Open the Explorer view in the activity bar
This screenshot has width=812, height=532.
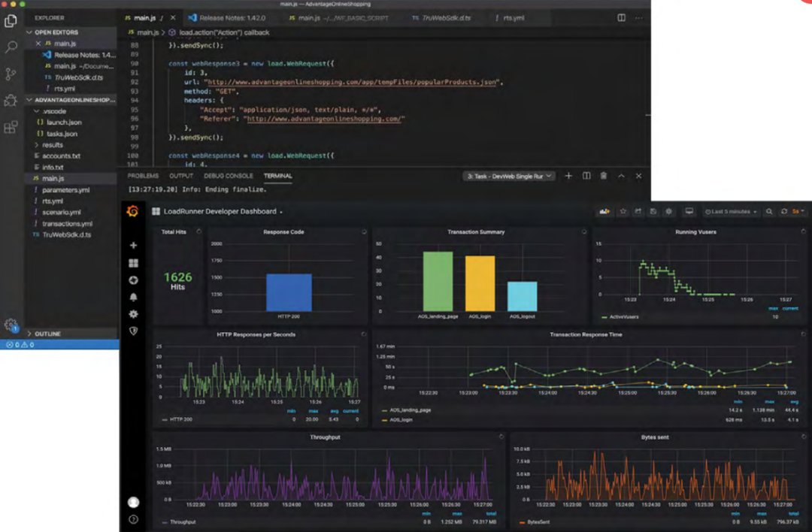pyautogui.click(x=11, y=21)
